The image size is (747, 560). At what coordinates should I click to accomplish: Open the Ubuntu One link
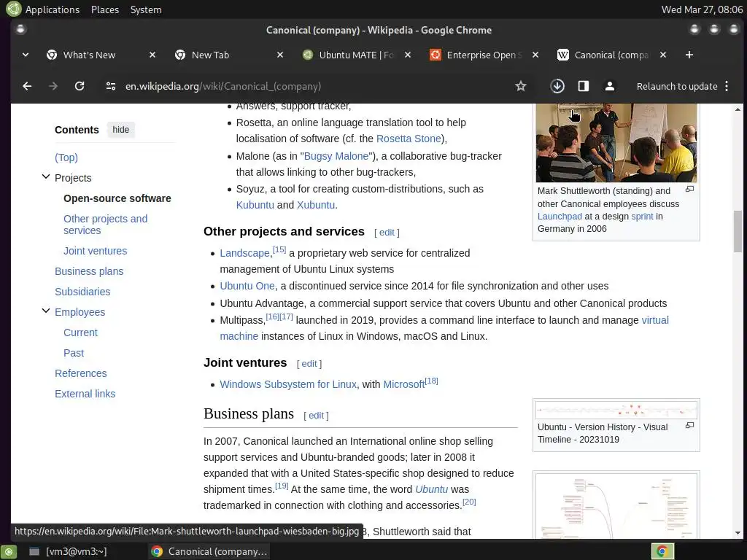click(x=247, y=286)
